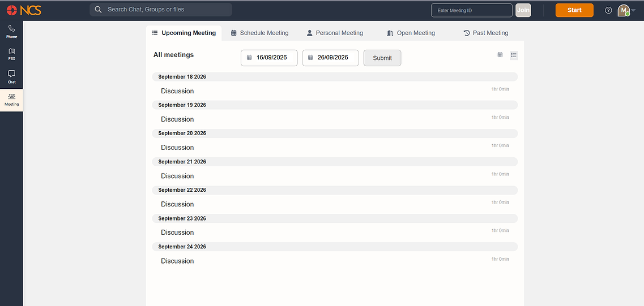Click calendar icon in end date field
644x306 pixels.
click(x=310, y=58)
